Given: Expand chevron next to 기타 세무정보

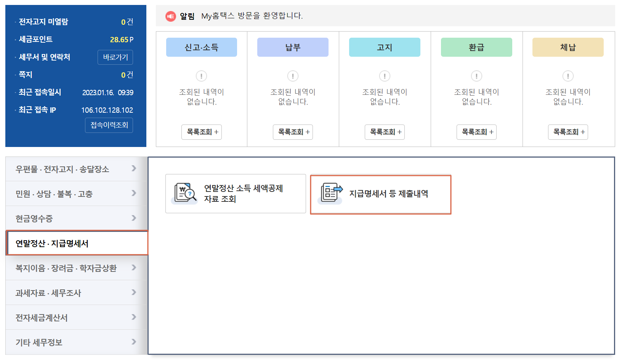Looking at the screenshot, I should (134, 342).
